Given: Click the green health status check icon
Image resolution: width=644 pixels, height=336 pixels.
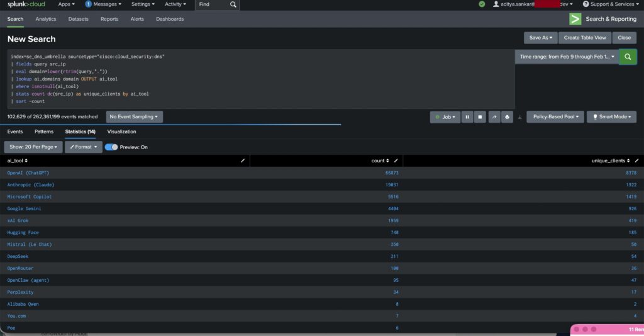Looking at the screenshot, I should tap(482, 4).
